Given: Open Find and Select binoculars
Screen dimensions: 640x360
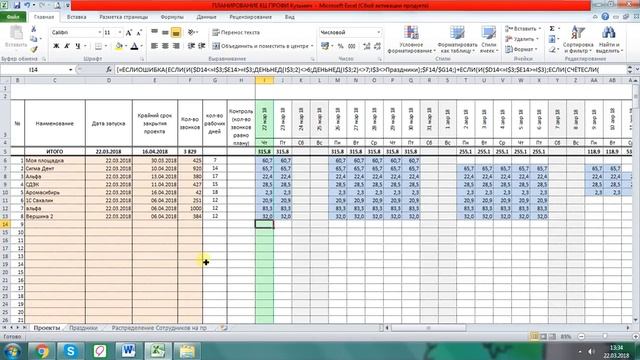Looking at the screenshot, I should click(x=609, y=40).
